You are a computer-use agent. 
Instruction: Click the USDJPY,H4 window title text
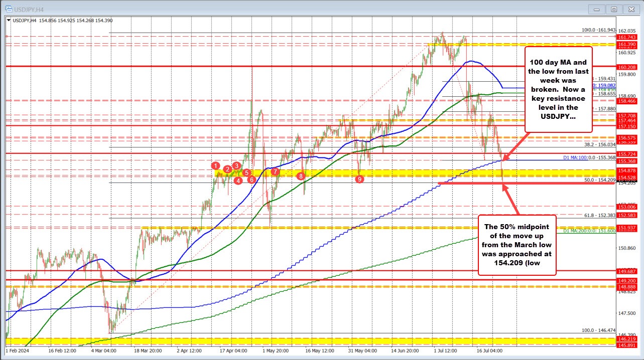click(29, 9)
